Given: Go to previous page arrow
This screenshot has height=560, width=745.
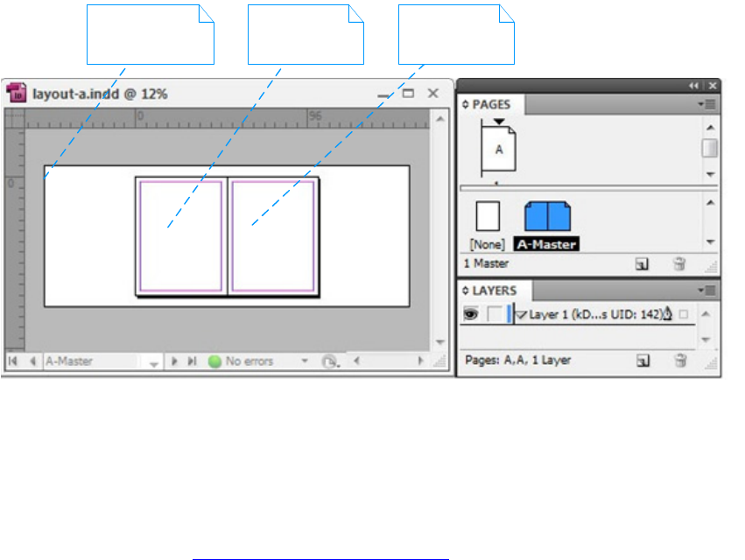Looking at the screenshot, I should pos(32,361).
